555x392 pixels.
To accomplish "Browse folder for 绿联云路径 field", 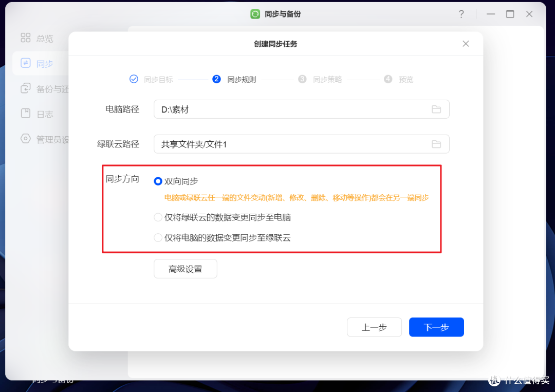I will pyautogui.click(x=436, y=144).
